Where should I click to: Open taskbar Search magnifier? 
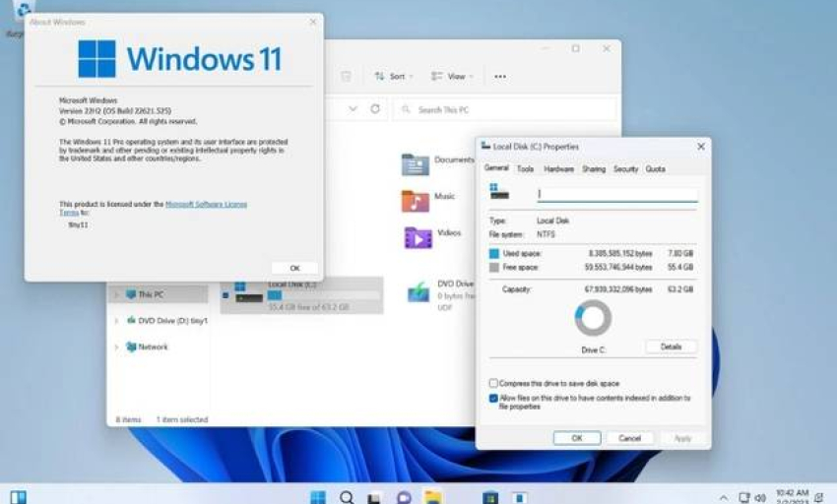click(347, 497)
